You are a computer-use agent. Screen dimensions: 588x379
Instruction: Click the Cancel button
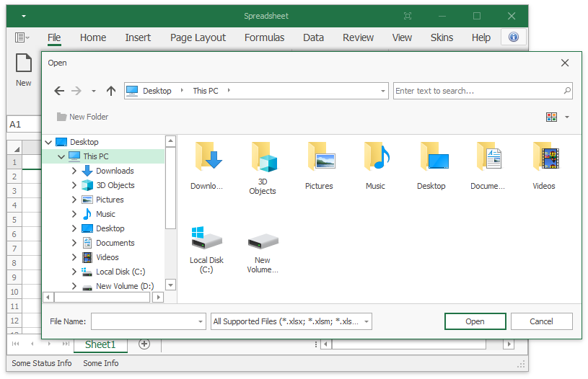pos(541,321)
